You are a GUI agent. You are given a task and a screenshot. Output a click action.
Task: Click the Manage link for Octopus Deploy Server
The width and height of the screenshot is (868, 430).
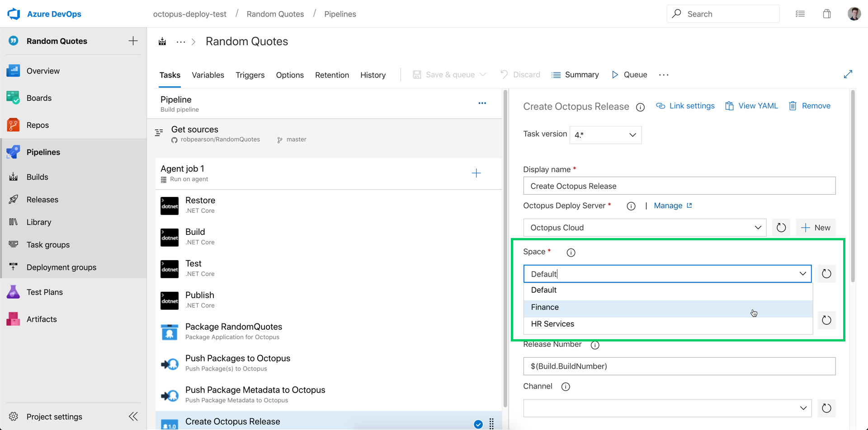[668, 206]
